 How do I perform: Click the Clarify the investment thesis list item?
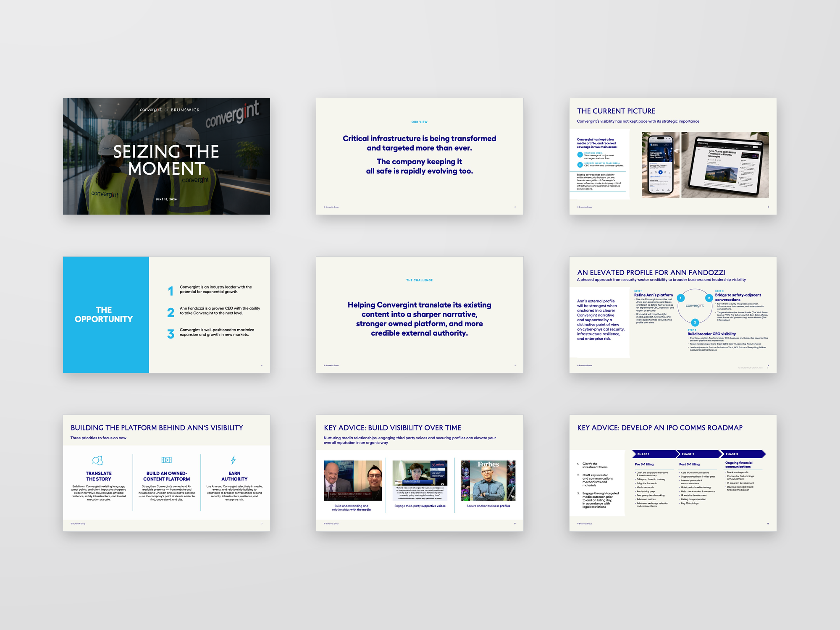[x=595, y=465]
